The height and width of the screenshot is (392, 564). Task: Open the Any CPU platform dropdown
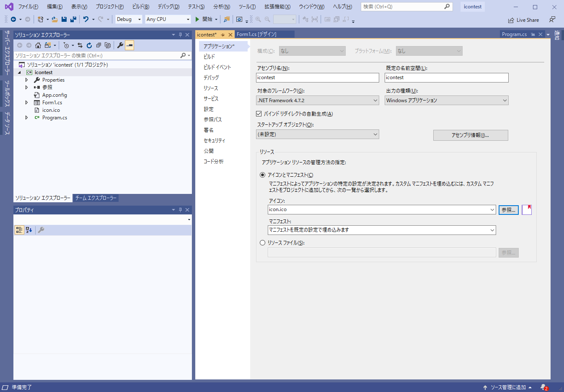[x=168, y=19]
